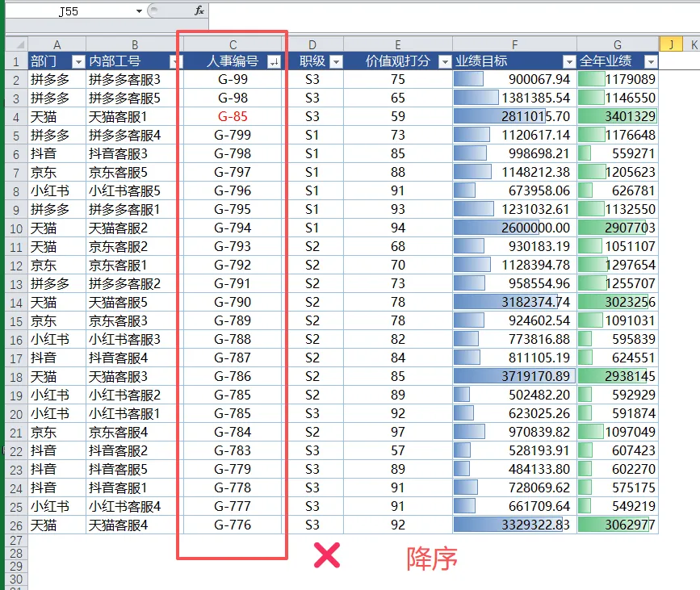Click green bar cell 2907703

coord(618,228)
